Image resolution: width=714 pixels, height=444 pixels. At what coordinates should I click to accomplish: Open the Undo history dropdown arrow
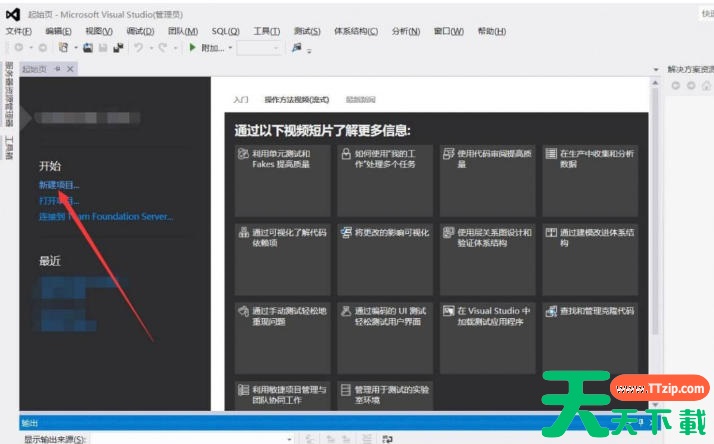pyautogui.click(x=151, y=47)
